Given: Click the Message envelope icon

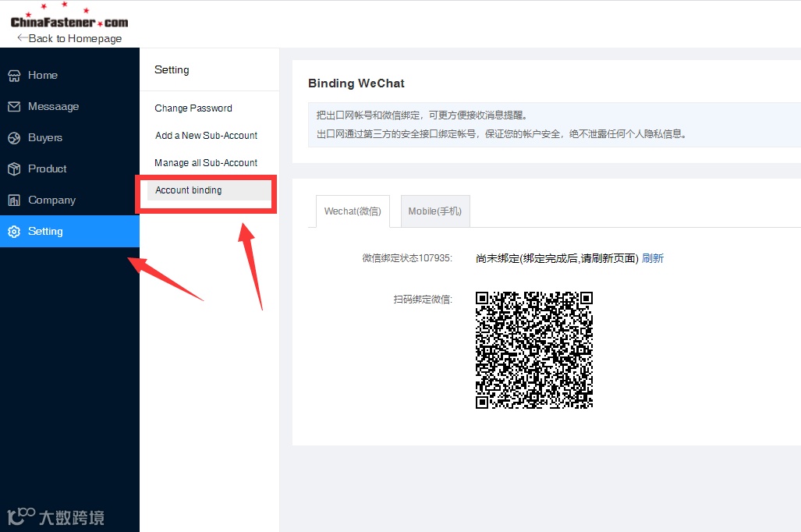Looking at the screenshot, I should tap(14, 106).
